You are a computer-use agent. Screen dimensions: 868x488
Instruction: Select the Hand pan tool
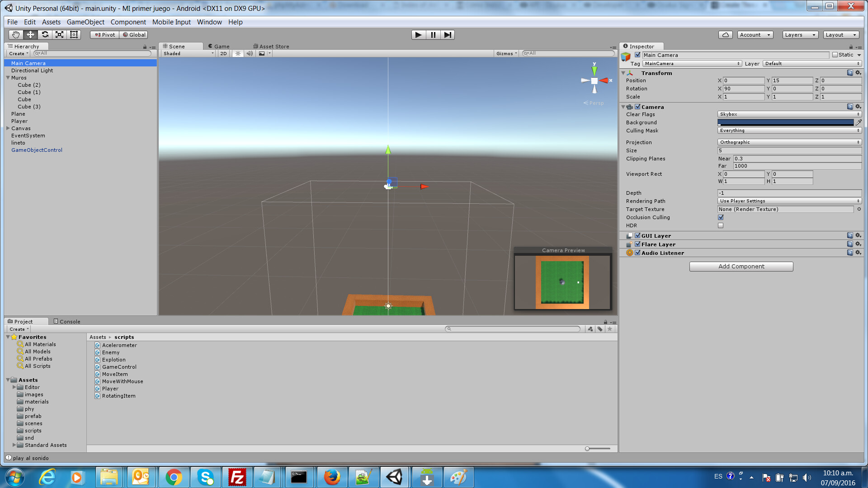pos(15,34)
